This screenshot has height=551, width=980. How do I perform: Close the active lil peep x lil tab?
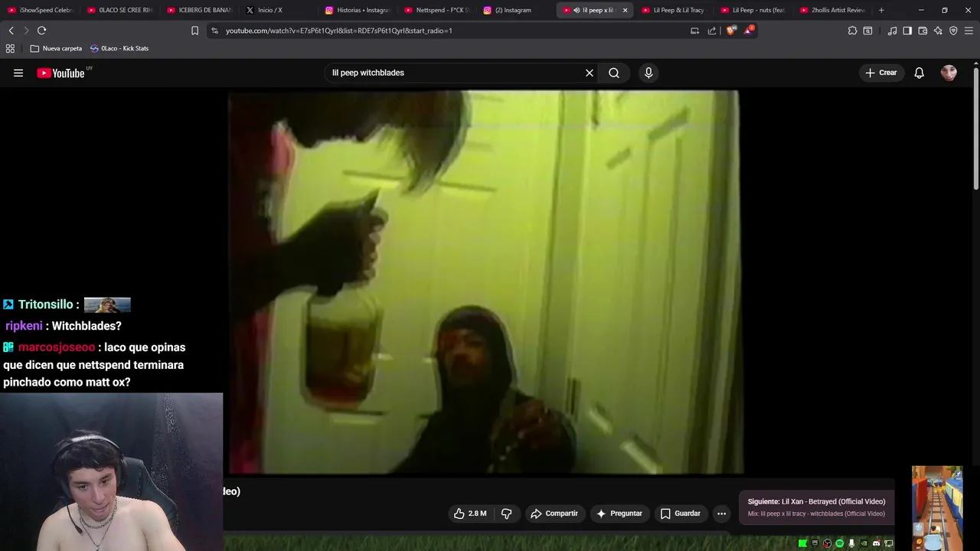[625, 10]
